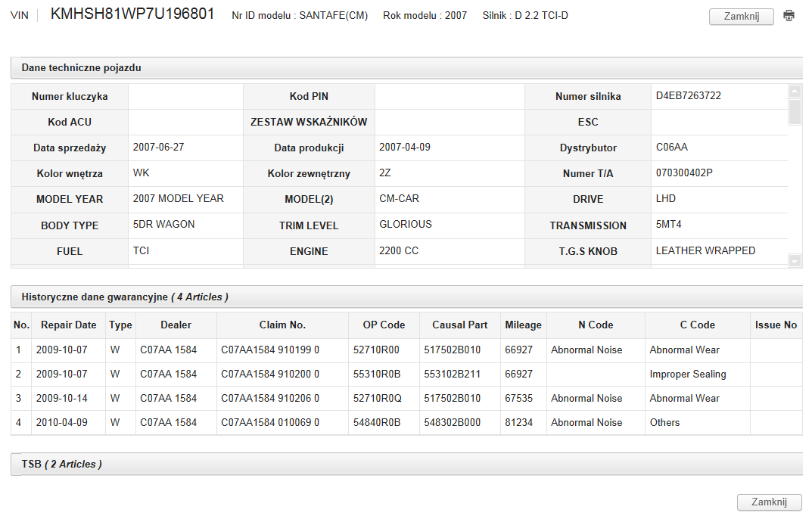812x519 pixels.
Task: Expand the TSB (2 Articles) section
Action: click(406, 464)
